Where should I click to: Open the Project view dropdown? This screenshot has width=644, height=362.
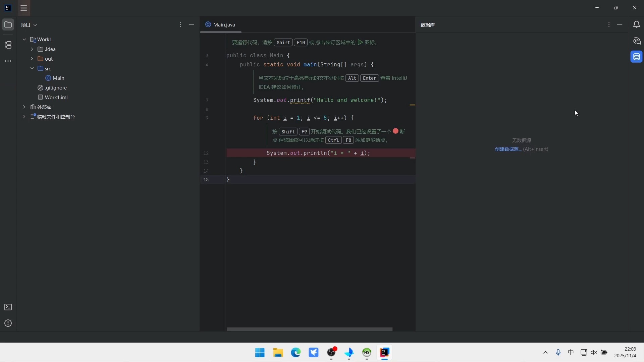(29, 25)
